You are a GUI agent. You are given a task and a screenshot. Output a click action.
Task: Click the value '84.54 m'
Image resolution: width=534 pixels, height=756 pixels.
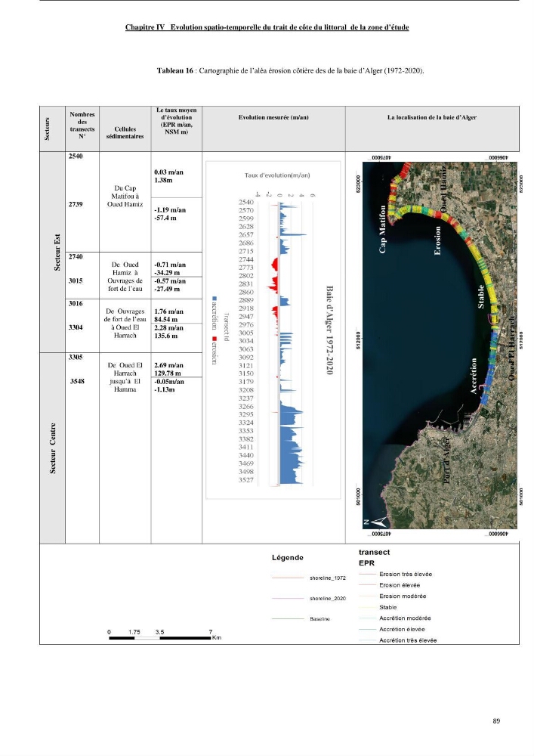point(166,319)
